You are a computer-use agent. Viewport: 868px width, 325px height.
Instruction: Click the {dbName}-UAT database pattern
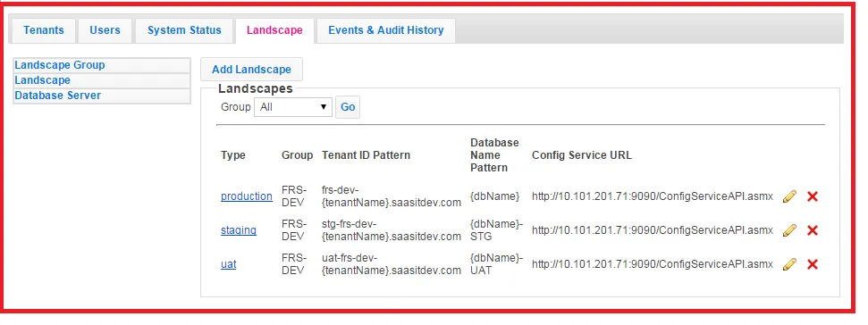pos(496,264)
